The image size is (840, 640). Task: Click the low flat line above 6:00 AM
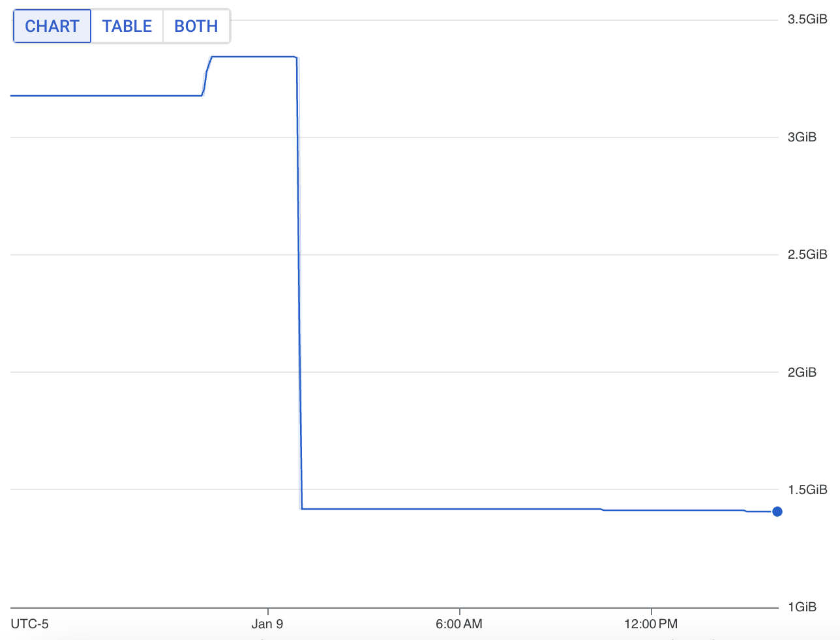460,508
